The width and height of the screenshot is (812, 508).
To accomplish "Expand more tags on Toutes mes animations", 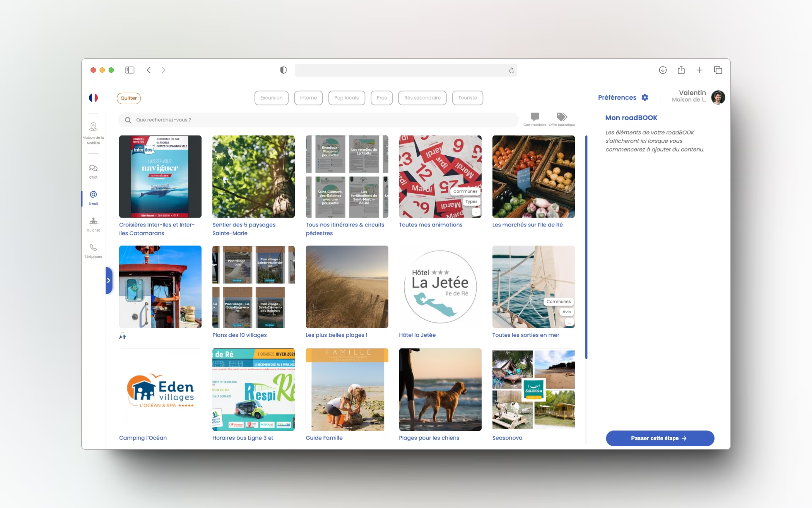I will pos(476,212).
